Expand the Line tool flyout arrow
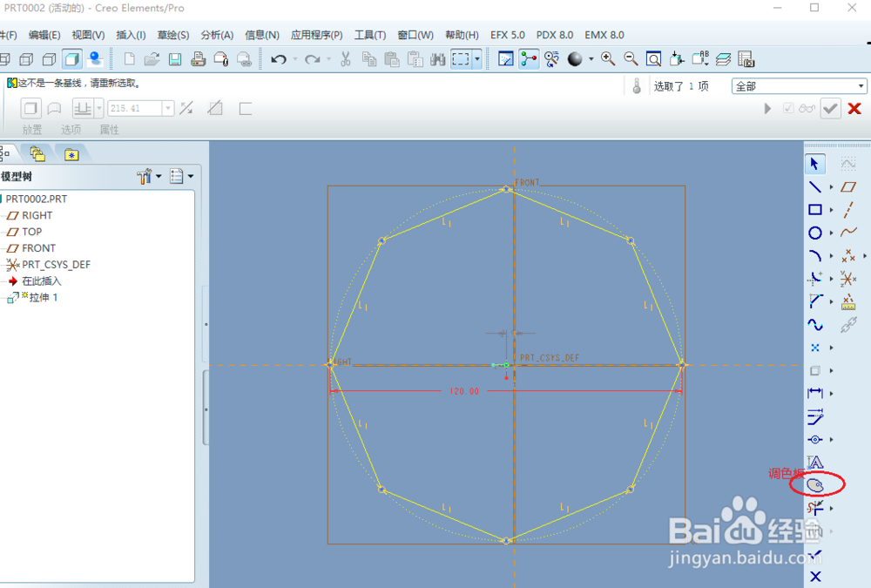The width and height of the screenshot is (871, 588). tap(832, 187)
